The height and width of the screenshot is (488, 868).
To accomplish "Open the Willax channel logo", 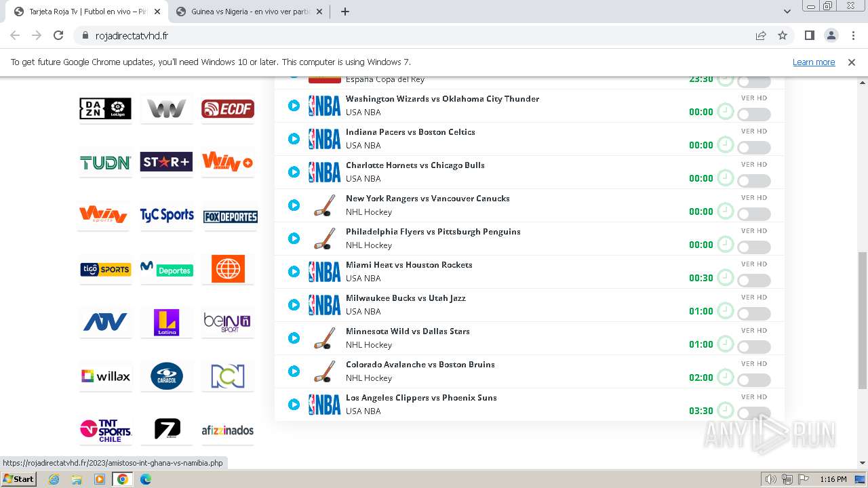I will [x=105, y=376].
